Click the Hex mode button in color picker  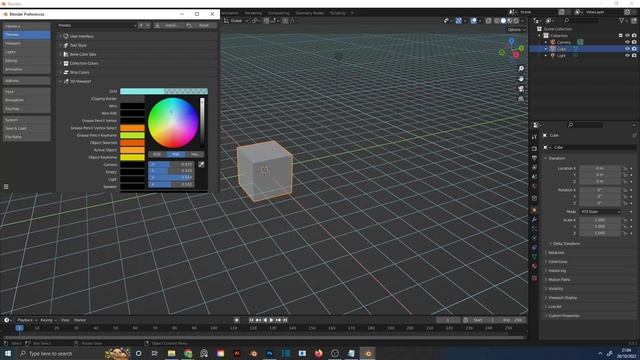(195, 154)
